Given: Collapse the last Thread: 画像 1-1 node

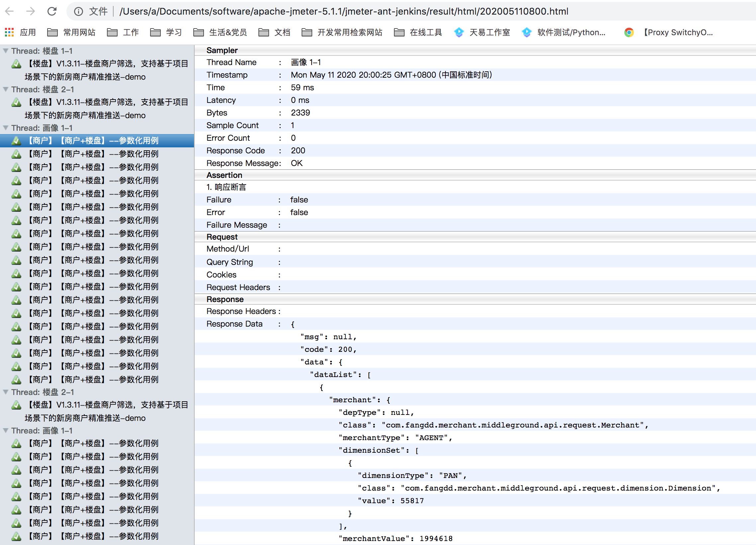Looking at the screenshot, I should tap(6, 430).
